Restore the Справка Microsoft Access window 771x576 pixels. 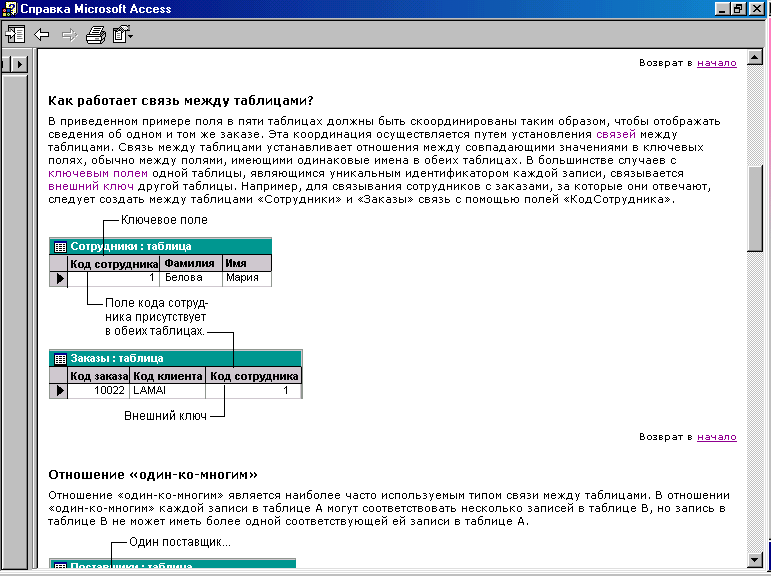coord(739,9)
